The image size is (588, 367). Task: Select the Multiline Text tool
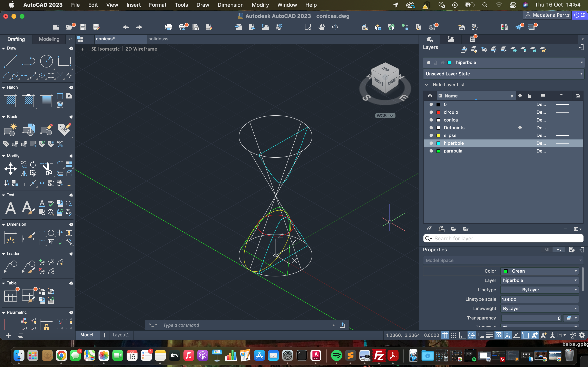11,208
